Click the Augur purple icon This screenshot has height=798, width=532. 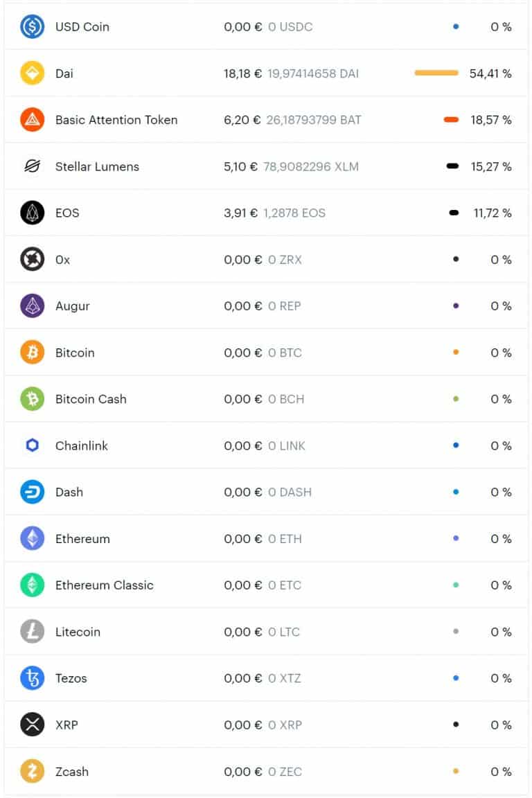[32, 306]
